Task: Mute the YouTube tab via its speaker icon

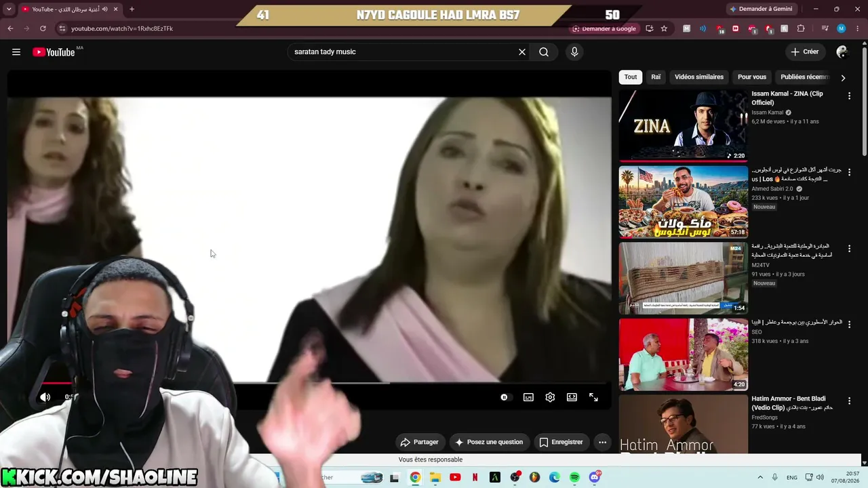Action: 105,9
